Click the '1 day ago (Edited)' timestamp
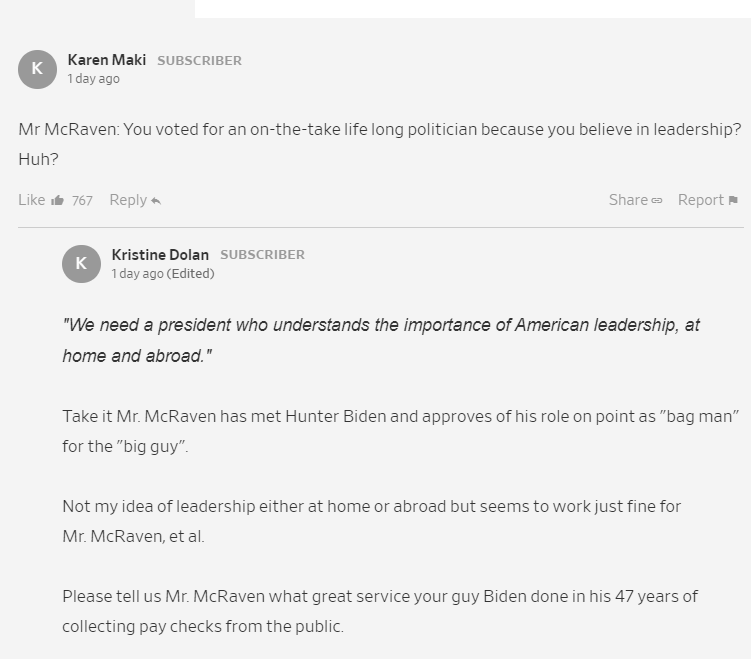This screenshot has width=751, height=659. click(x=163, y=273)
